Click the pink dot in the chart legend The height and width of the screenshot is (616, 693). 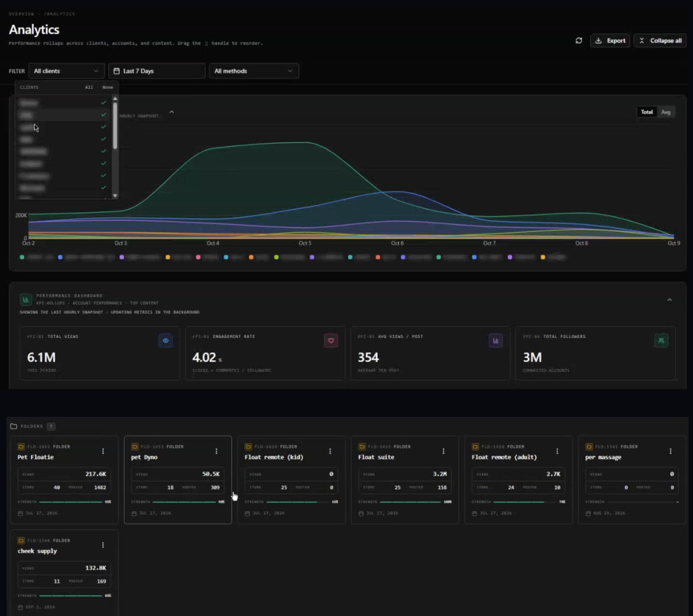(x=198, y=257)
